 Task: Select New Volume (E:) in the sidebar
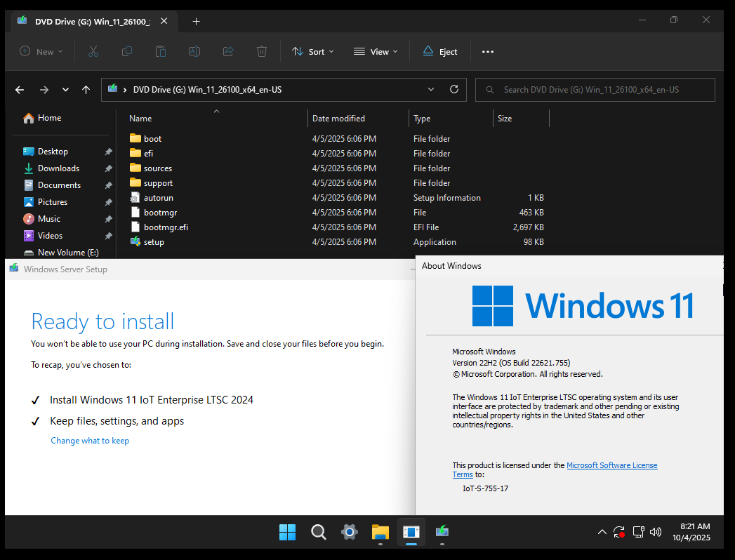61,253
